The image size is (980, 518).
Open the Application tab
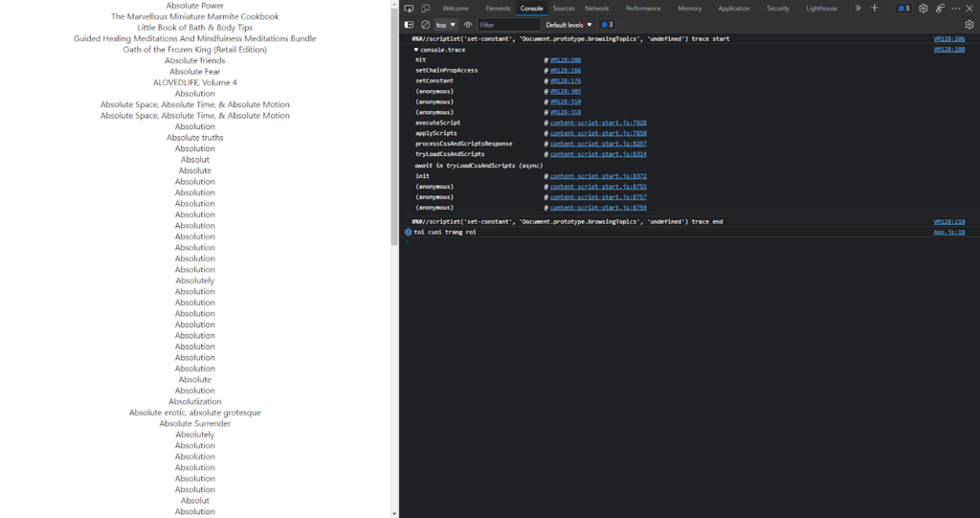click(734, 8)
